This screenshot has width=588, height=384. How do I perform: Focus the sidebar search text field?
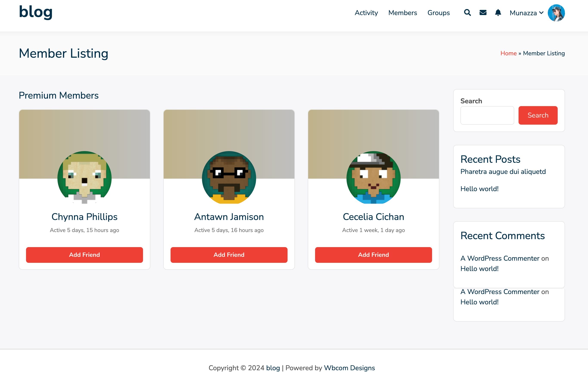487,115
